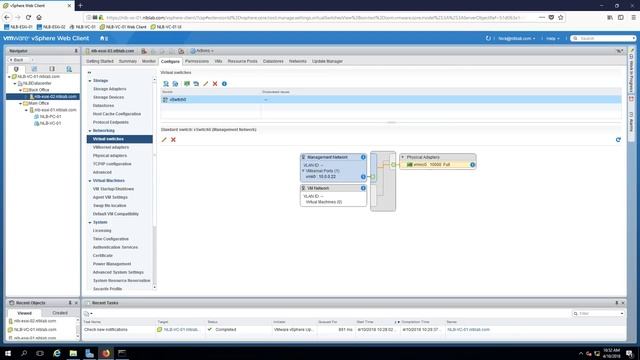
Task: Select the Storage navigator tab icon
Action: (52, 69)
